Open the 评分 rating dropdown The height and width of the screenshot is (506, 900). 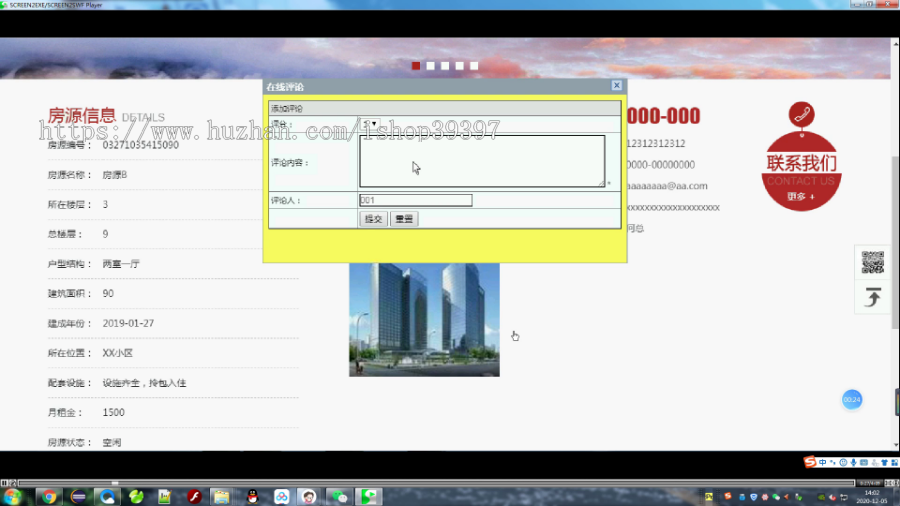point(370,124)
